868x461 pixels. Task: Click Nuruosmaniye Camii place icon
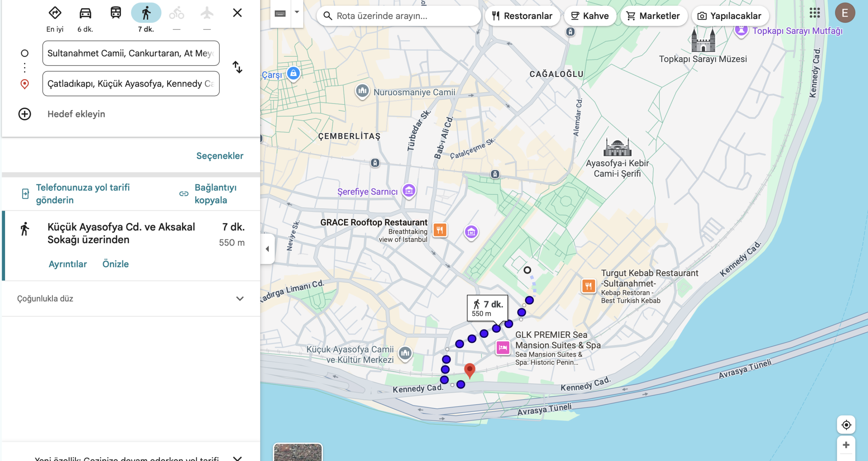[362, 91]
